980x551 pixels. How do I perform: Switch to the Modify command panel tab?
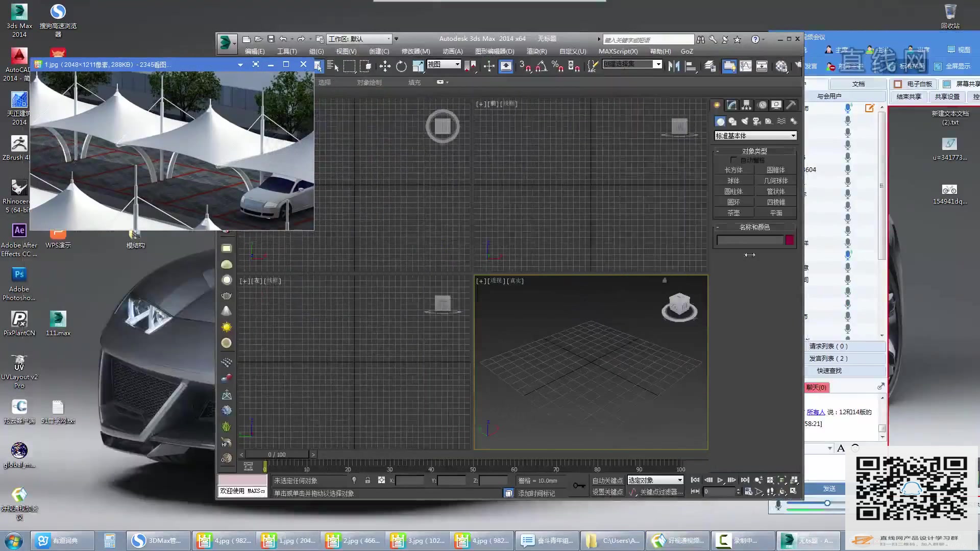[732, 105]
